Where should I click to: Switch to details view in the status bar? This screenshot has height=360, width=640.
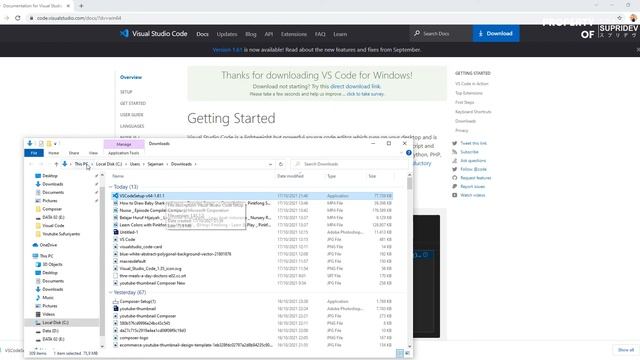point(400,353)
